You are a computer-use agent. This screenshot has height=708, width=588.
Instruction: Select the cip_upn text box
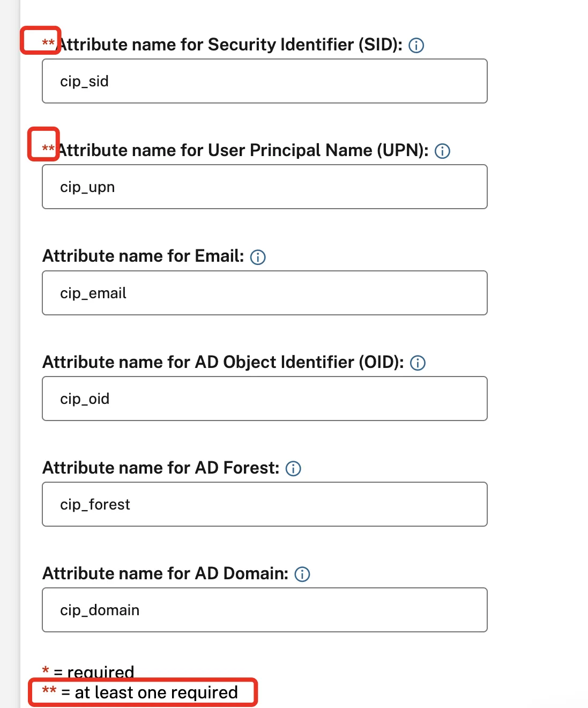265,187
